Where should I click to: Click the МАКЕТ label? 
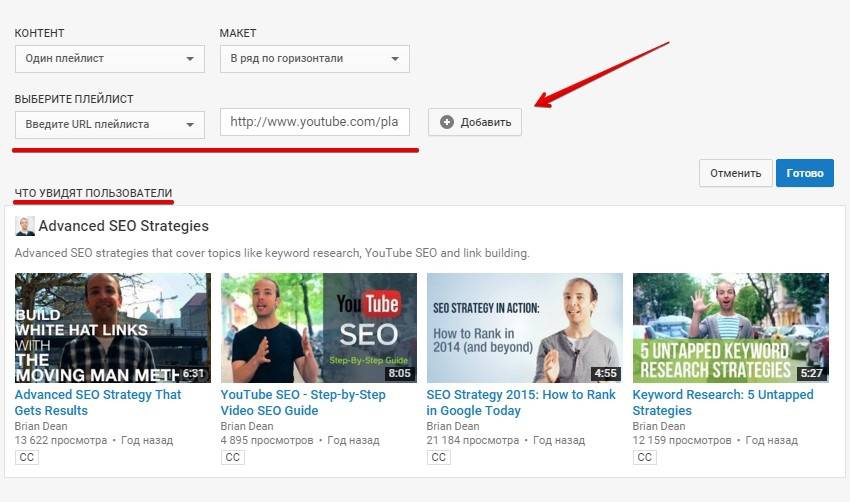(x=238, y=33)
